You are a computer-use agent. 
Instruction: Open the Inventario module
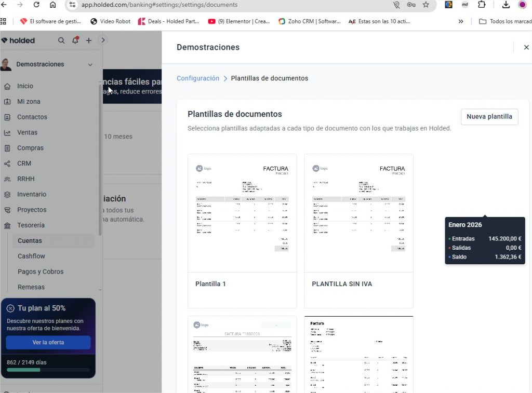31,194
